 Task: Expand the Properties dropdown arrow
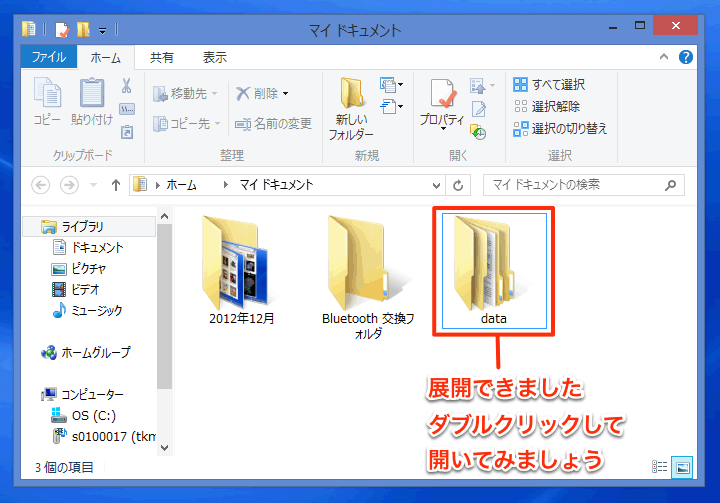pyautogui.click(x=443, y=129)
